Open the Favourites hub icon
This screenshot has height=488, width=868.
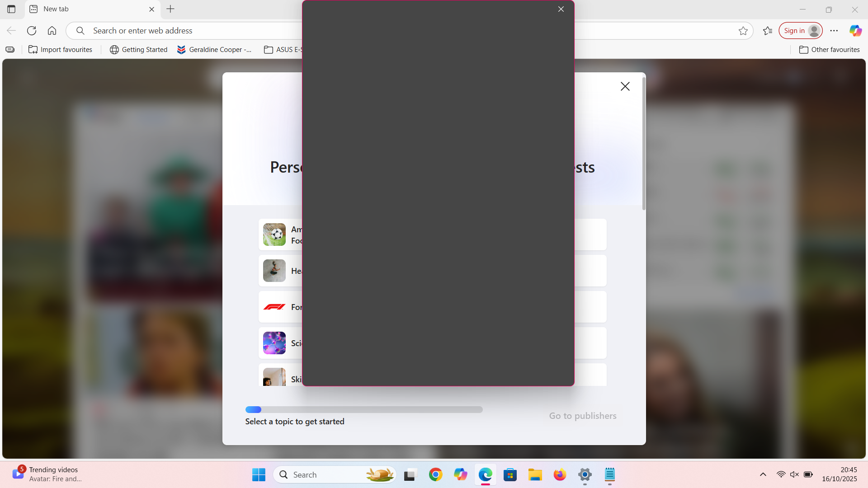pyautogui.click(x=768, y=31)
